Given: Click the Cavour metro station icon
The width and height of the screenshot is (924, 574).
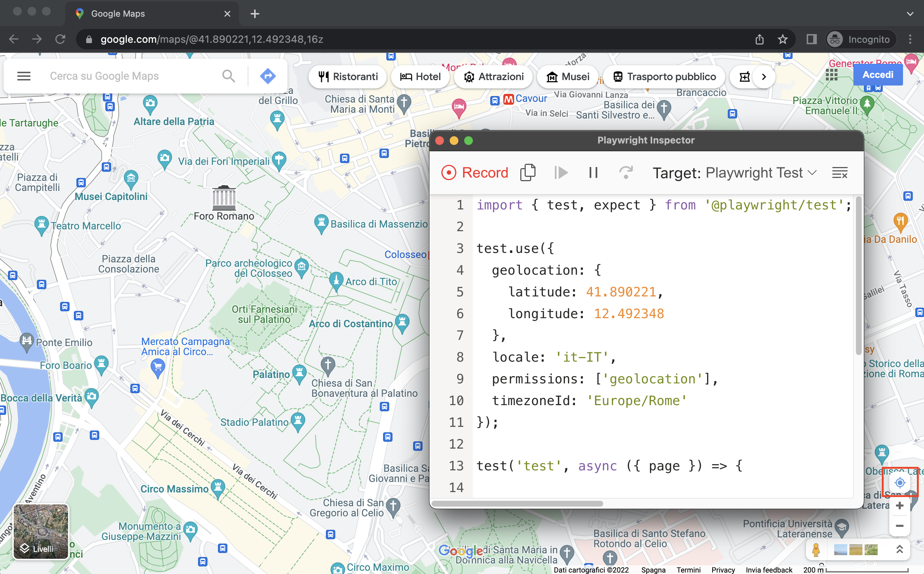Looking at the screenshot, I should point(508,99).
